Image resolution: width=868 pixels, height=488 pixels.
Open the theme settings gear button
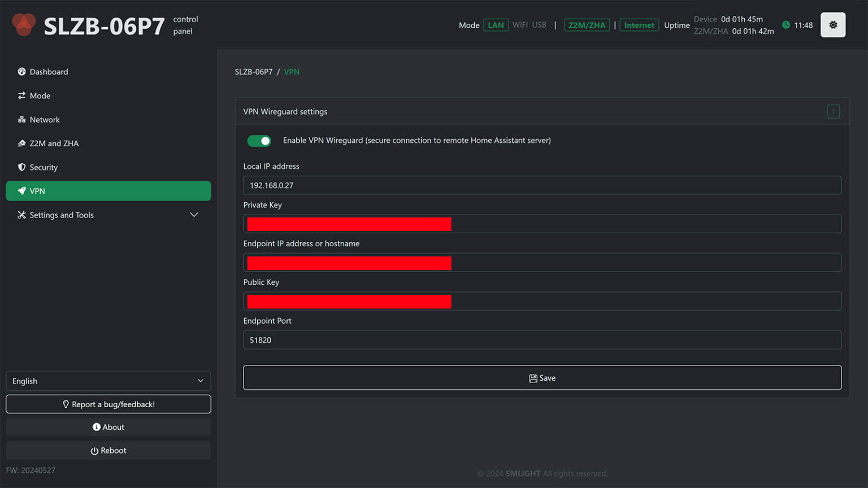click(832, 25)
